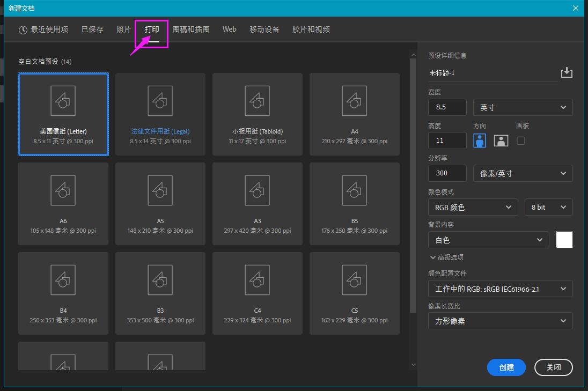Click the 176 x 250 毫米 @ 300 ppi text
588x391 pixels.
pos(355,231)
